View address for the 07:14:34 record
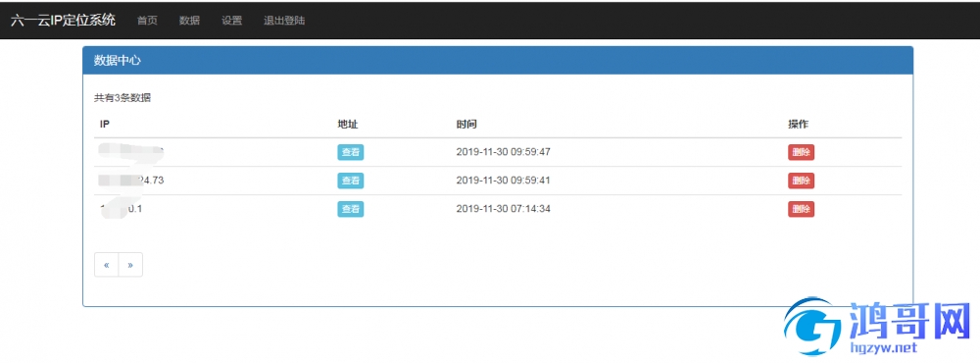Viewport: 980px width, 363px height. (351, 209)
